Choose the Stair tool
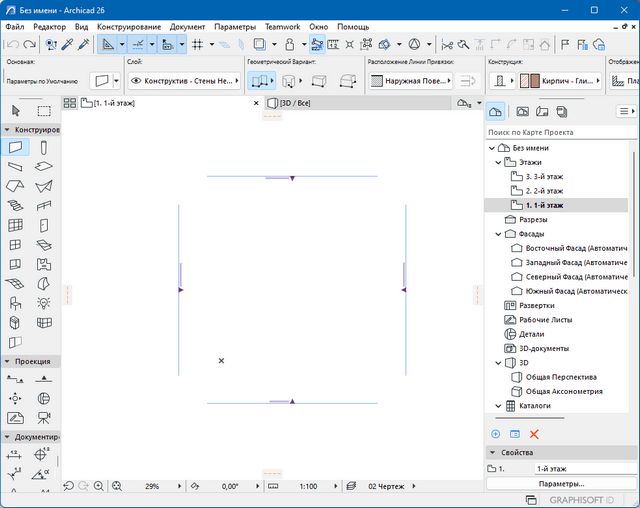The height and width of the screenshot is (508, 640). [16, 206]
